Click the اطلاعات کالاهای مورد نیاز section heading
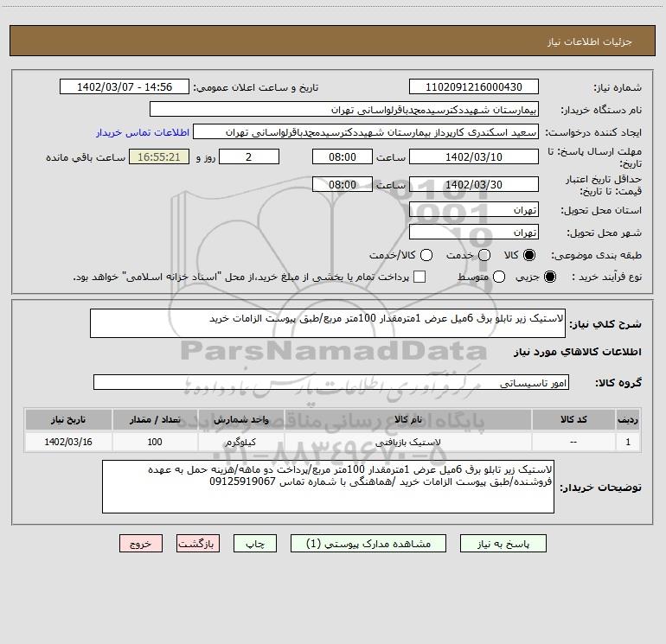The image size is (666, 644). pos(577,352)
